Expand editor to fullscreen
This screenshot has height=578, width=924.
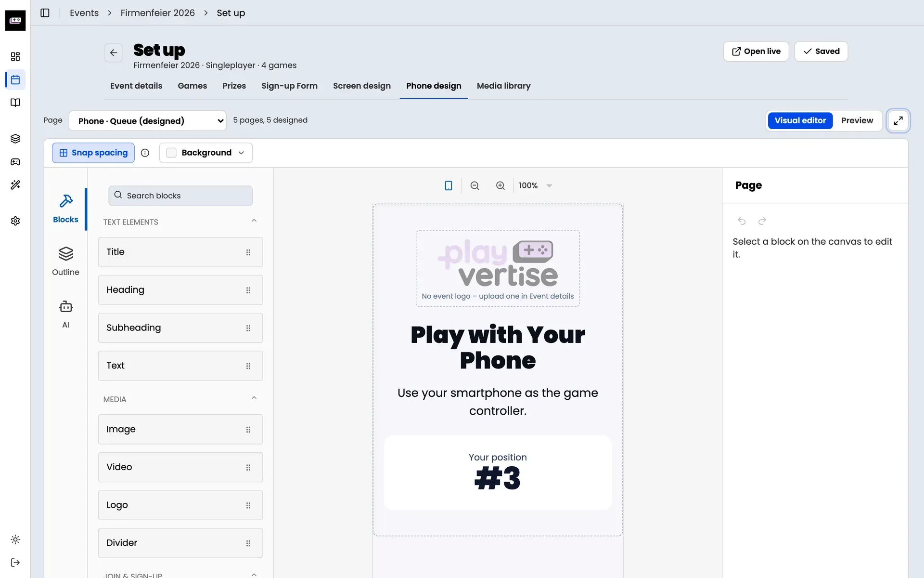pyautogui.click(x=898, y=120)
